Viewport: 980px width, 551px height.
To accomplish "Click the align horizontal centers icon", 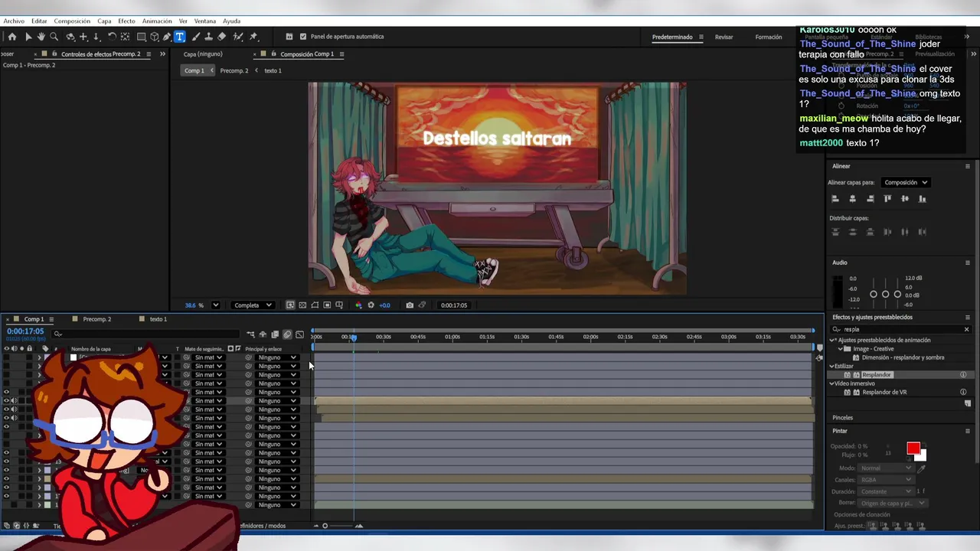I will (x=853, y=199).
